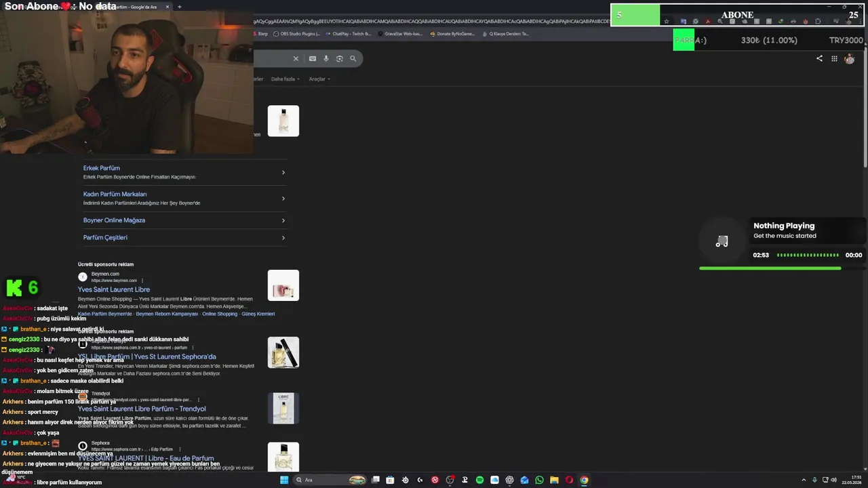The image size is (868, 488).
Task: Open the Daha fazla dropdown
Action: pyautogui.click(x=285, y=79)
